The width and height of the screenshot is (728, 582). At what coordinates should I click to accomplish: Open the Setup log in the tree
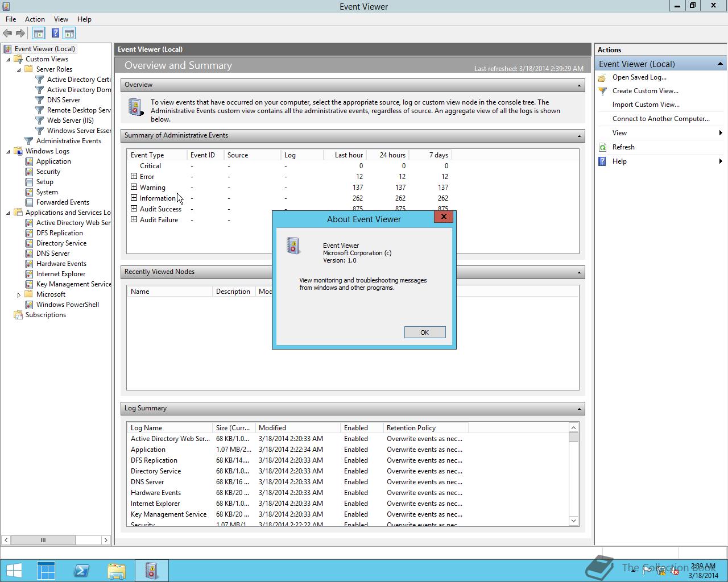pyautogui.click(x=44, y=182)
